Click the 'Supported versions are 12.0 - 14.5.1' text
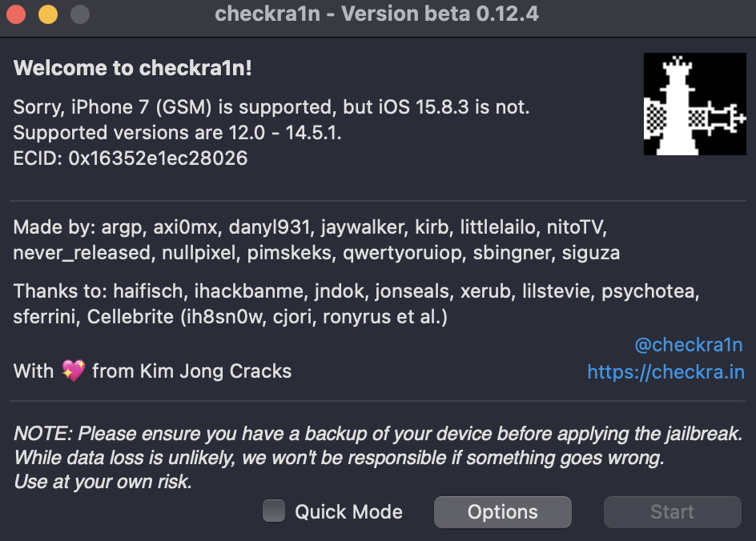 (178, 133)
